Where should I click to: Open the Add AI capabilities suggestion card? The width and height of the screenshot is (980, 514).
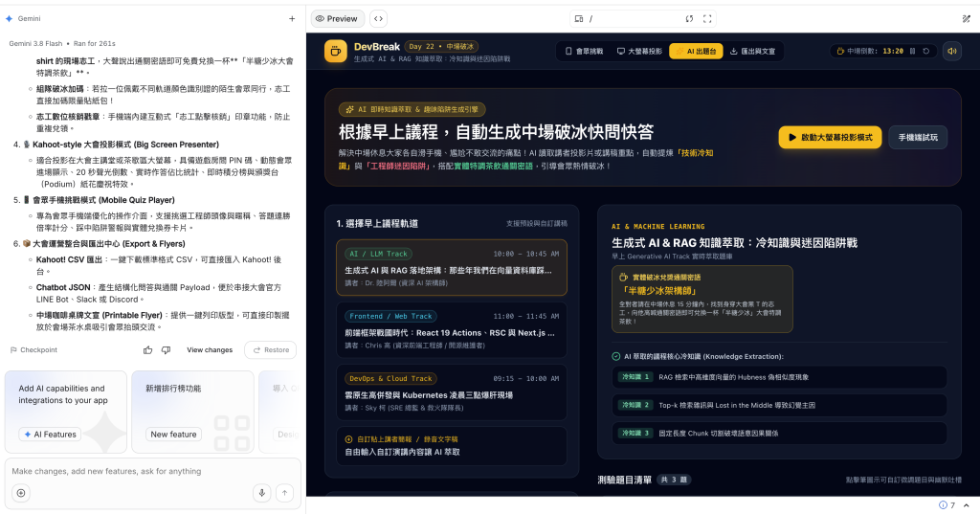66,412
